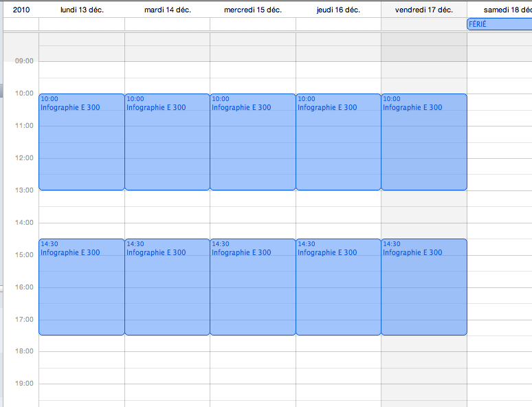Viewport: 532px width, 407px height.
Task: Select Thursday's 14:30 Infographie E 300 event
Action: pyautogui.click(x=338, y=287)
